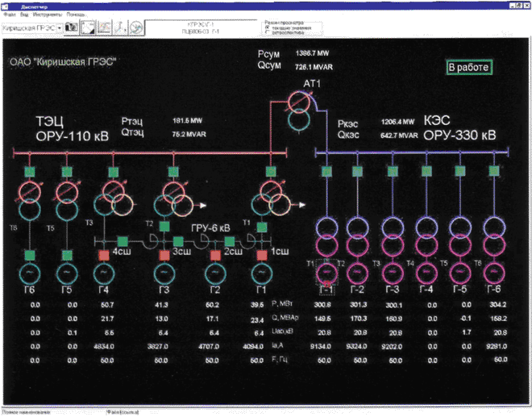
Task: Click the black-and-white scheme view toolbar icon
Action: coord(88,27)
